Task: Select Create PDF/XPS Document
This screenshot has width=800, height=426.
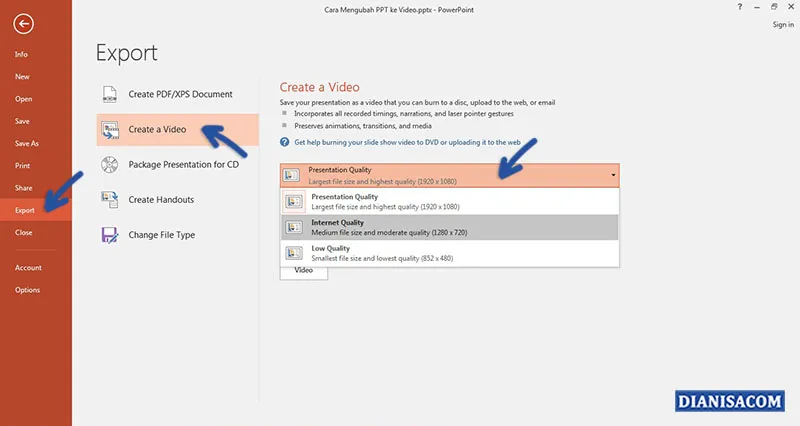Action: [x=178, y=94]
